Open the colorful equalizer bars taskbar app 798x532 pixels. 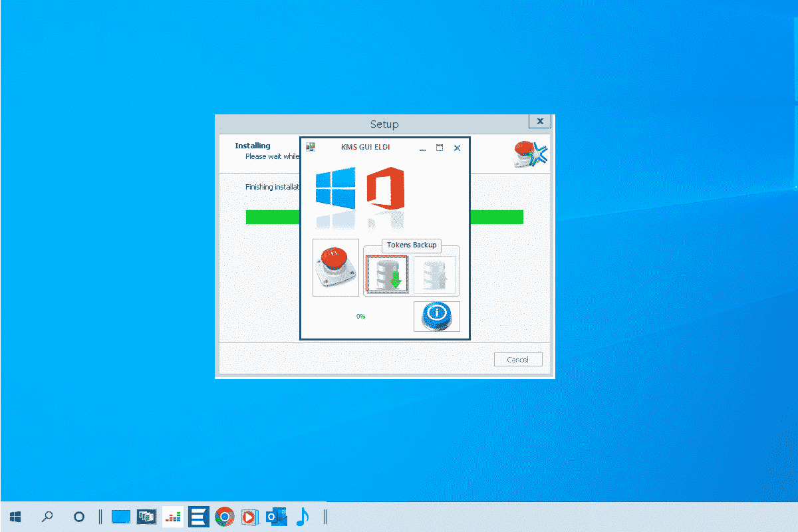(173, 517)
